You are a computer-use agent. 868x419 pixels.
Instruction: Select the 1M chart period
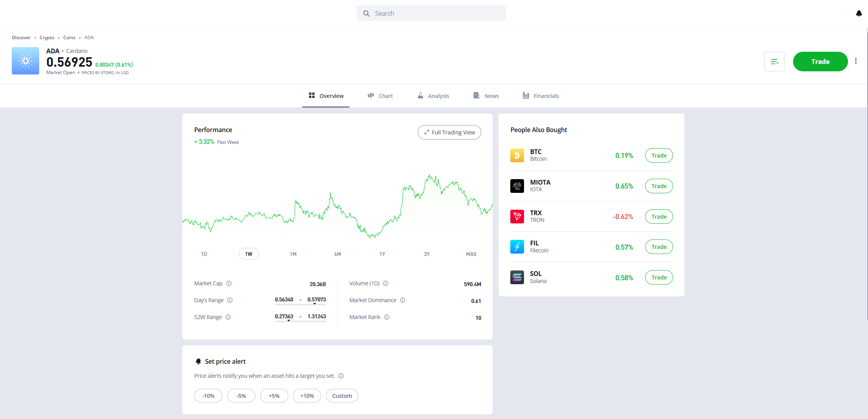point(293,254)
